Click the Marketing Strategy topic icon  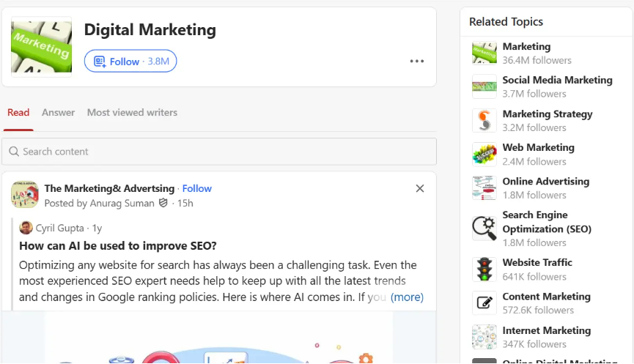(484, 121)
